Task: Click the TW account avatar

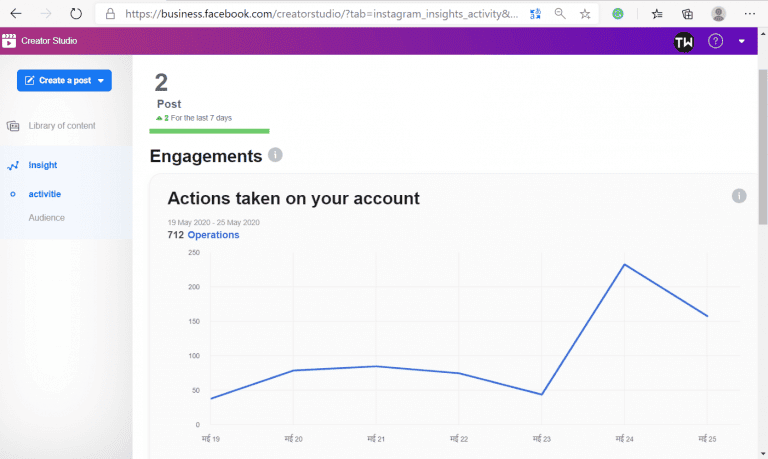Action: (x=684, y=42)
